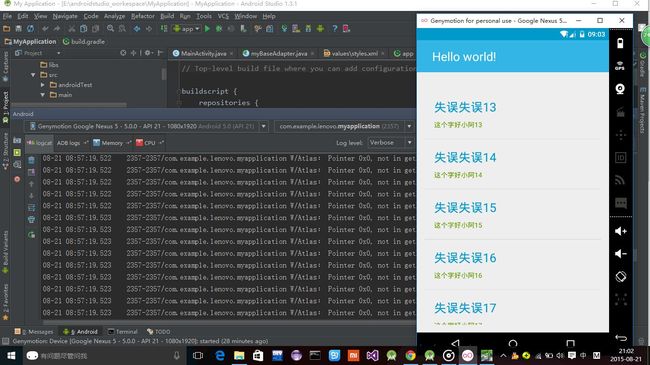This screenshot has height=365, width=650.
Task: Switch to values\styles.xml tab
Action: pyautogui.click(x=354, y=53)
